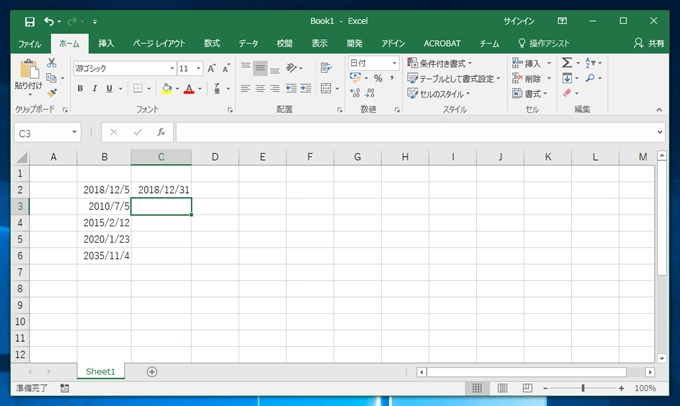680x406 pixels.
Task: Expand the formula bar chevron
Action: [x=660, y=132]
